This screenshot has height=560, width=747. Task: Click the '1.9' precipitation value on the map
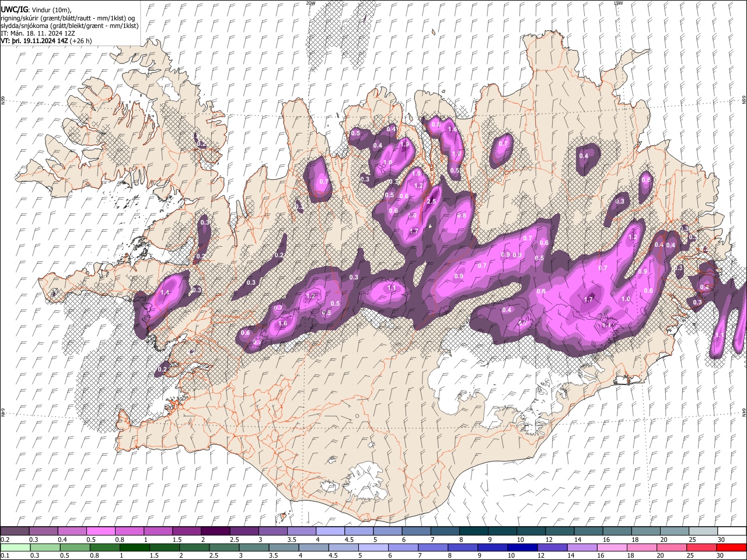405,145
